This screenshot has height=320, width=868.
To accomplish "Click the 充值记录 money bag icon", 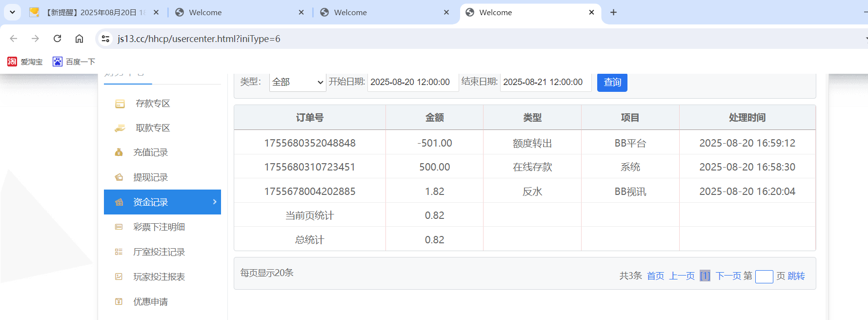I will [119, 152].
